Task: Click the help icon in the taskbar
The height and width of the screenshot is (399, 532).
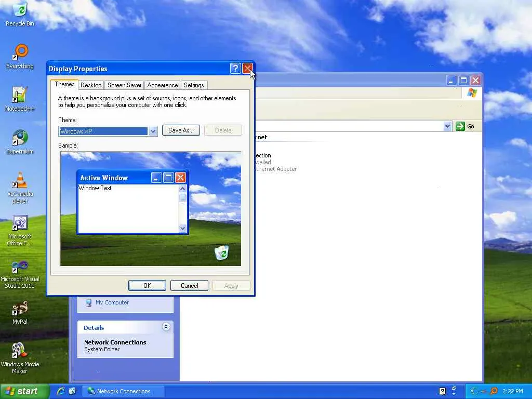Action: [442, 392]
